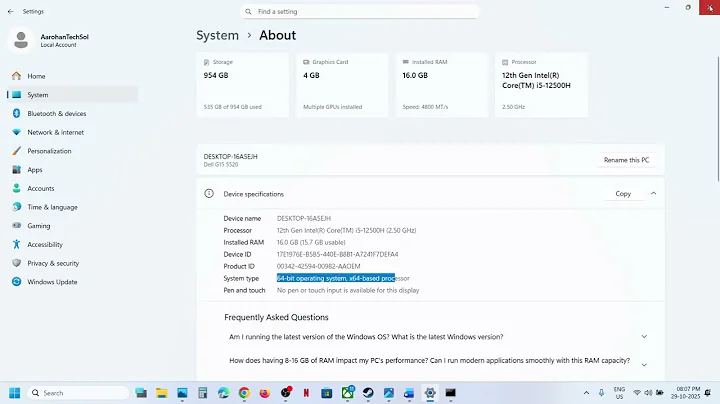This screenshot has width=720, height=404.
Task: Click the Device name value DESKTOP-16A5EJH
Action: pyautogui.click(x=304, y=219)
